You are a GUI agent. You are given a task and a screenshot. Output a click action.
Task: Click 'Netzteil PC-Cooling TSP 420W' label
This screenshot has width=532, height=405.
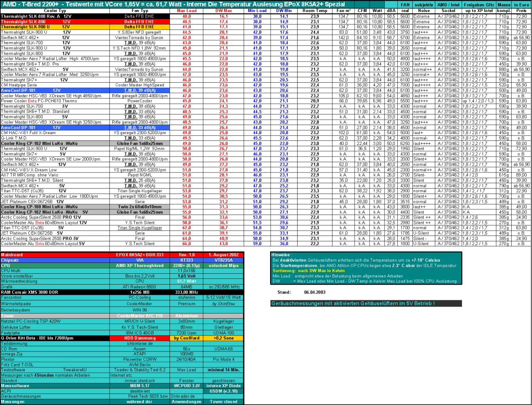[x=55, y=321]
